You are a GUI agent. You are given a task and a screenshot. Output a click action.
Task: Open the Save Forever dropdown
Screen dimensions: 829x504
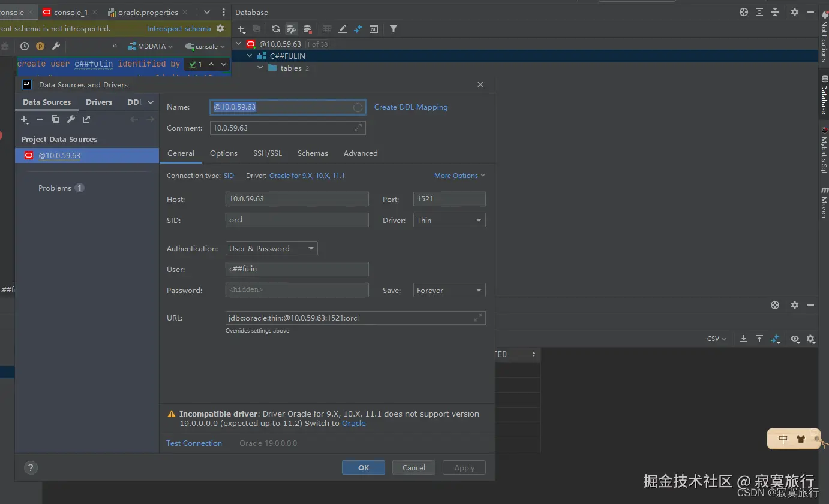coord(449,290)
